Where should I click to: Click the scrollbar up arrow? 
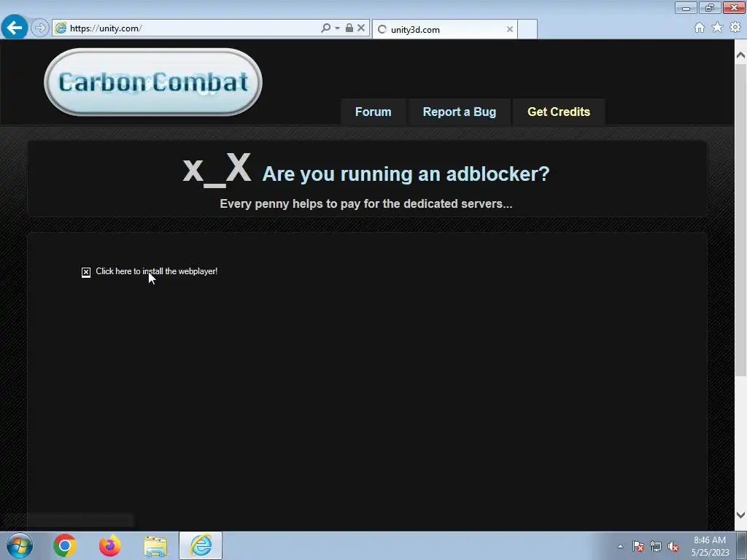[740, 55]
